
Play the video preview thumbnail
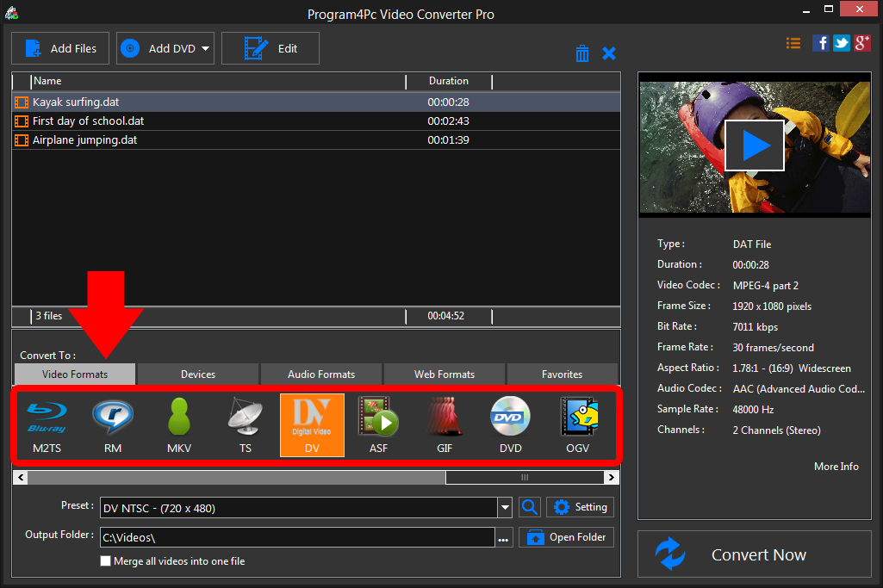[x=754, y=145]
